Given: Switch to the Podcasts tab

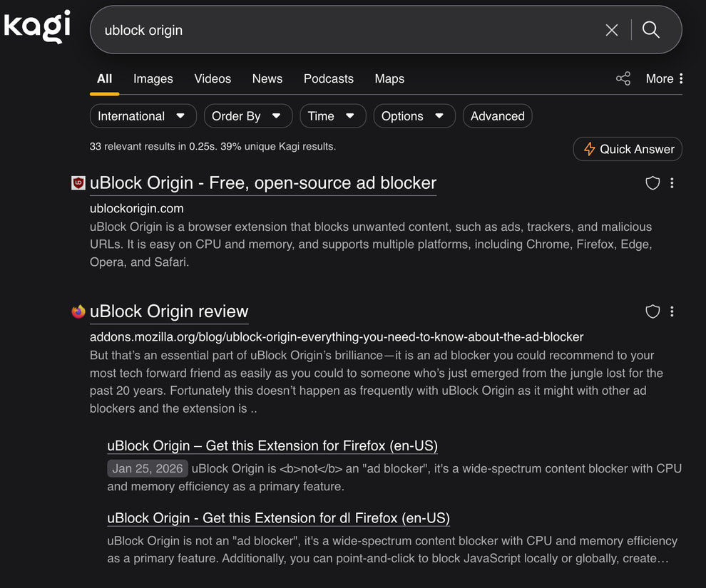Looking at the screenshot, I should (x=328, y=79).
